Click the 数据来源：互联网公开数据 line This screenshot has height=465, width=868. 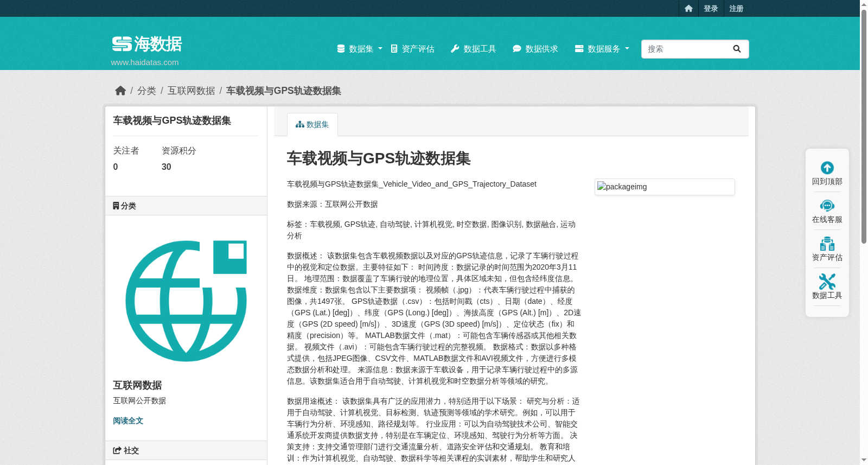(x=333, y=205)
